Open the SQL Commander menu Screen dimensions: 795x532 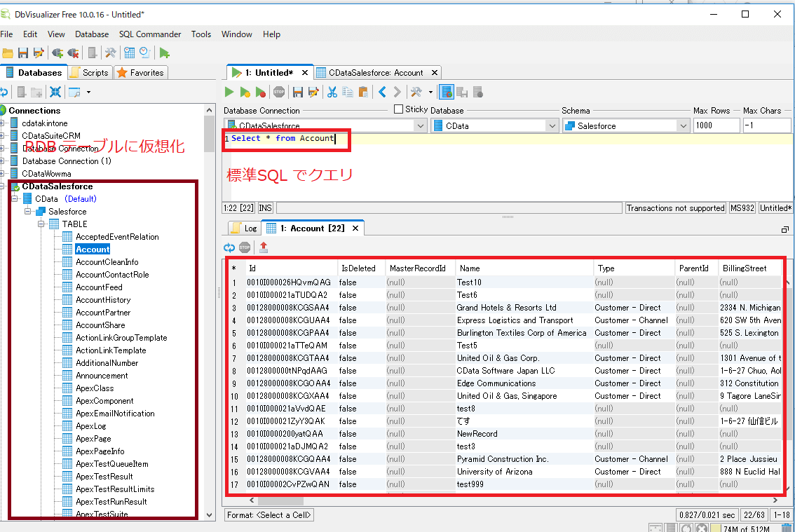tap(149, 34)
